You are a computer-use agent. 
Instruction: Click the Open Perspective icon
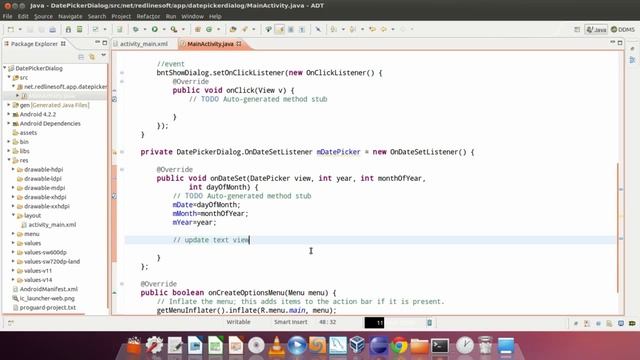pyautogui.click(x=577, y=29)
